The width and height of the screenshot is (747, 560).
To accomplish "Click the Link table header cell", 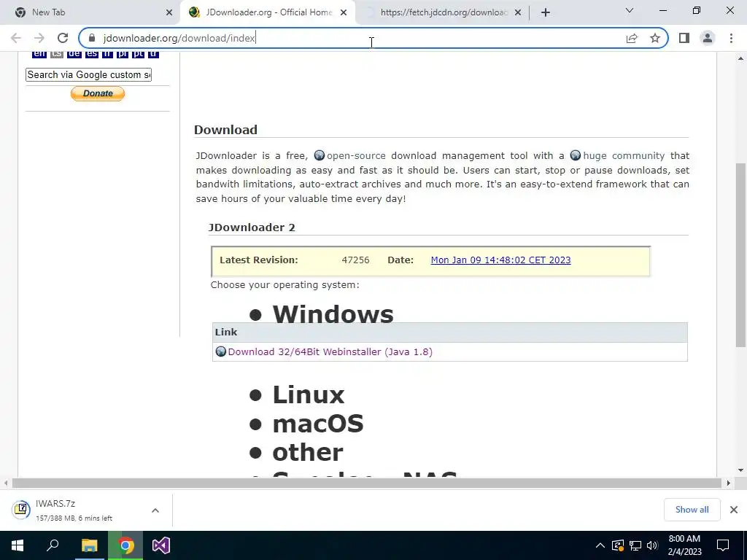I will coord(449,332).
